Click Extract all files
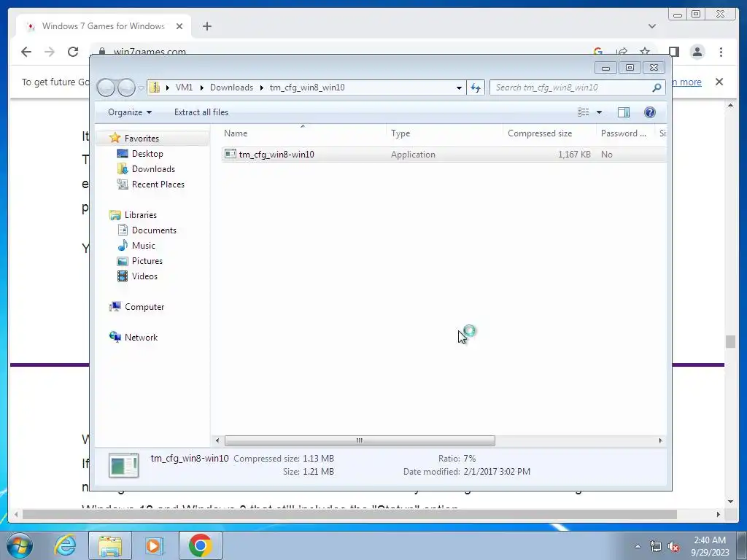The width and height of the screenshot is (747, 560). [x=201, y=112]
